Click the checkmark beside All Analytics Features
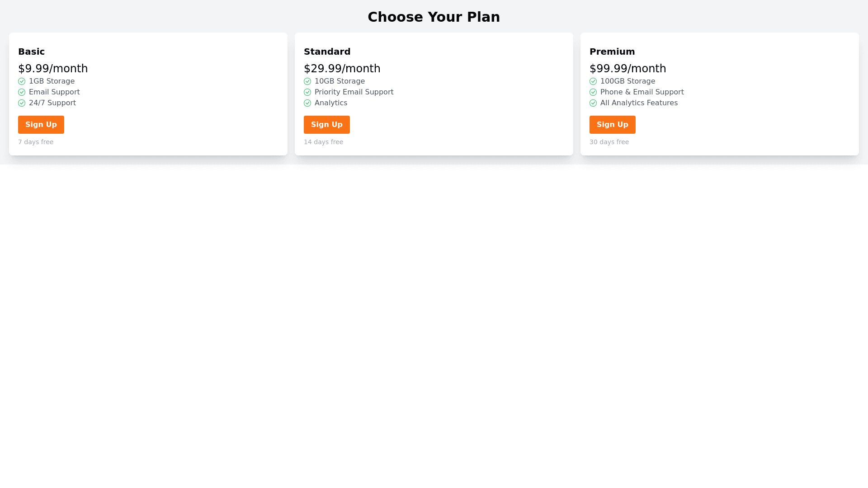 click(x=593, y=103)
